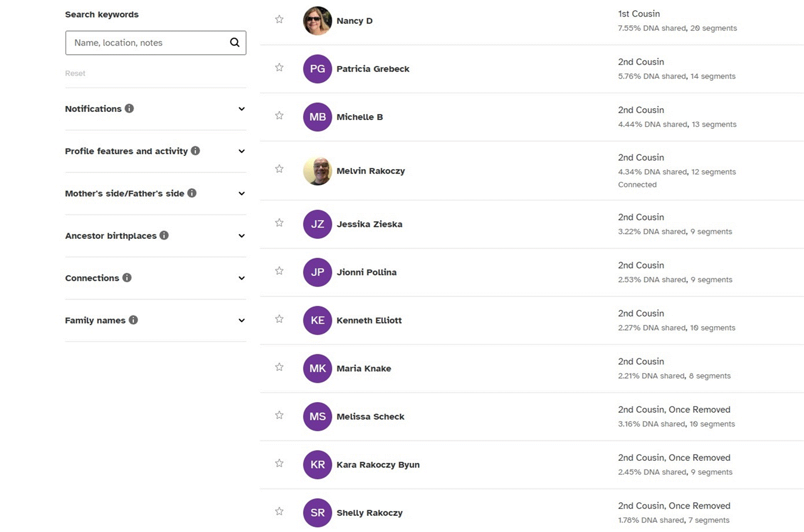Star Melissa Scheck as a favorite
This screenshot has height=532, width=804.
[x=279, y=415]
